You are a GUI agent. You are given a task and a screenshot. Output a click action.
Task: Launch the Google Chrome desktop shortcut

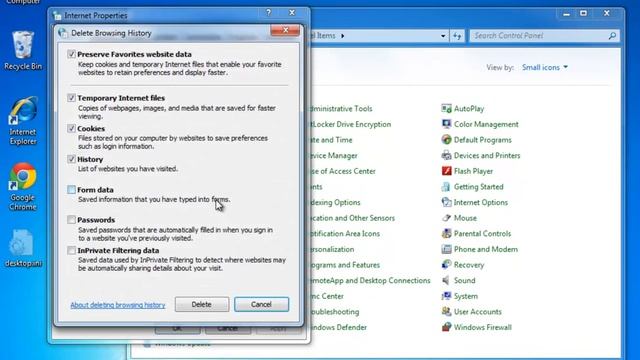coord(23,187)
